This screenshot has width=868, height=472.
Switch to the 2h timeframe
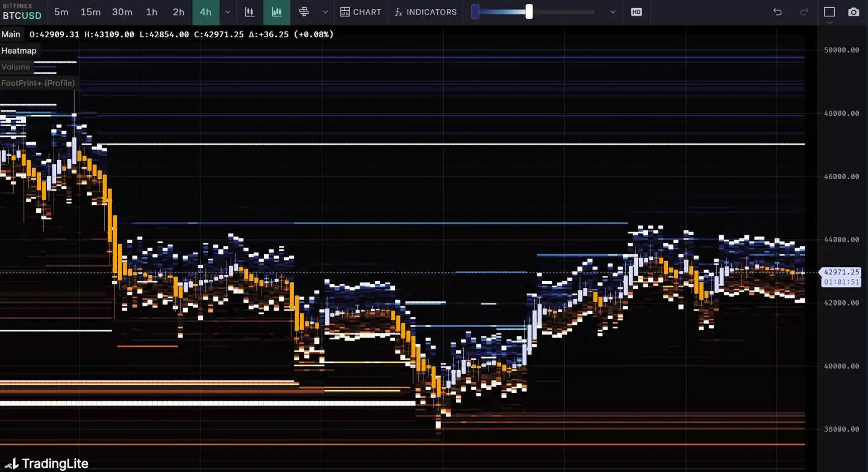coord(179,12)
